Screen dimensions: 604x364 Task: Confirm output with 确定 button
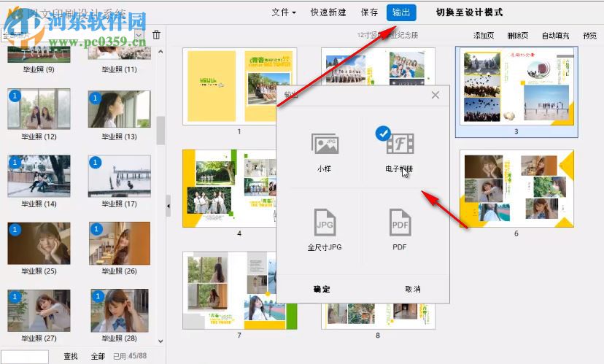coord(322,290)
